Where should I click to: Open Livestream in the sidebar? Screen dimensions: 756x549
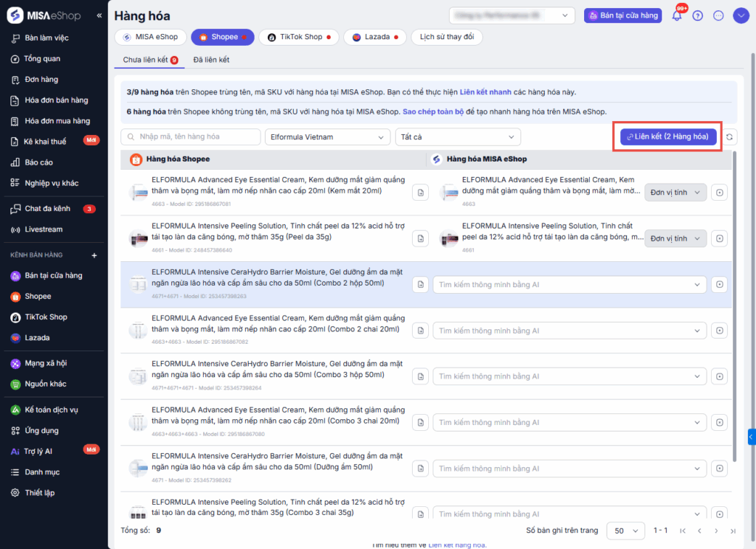tap(44, 229)
